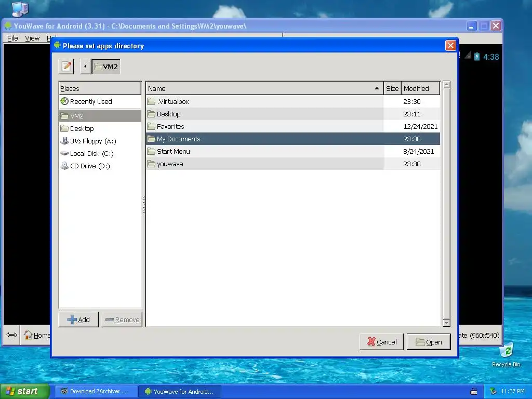532x399 pixels.
Task: Click the Remove bookmark button
Action: click(x=122, y=320)
